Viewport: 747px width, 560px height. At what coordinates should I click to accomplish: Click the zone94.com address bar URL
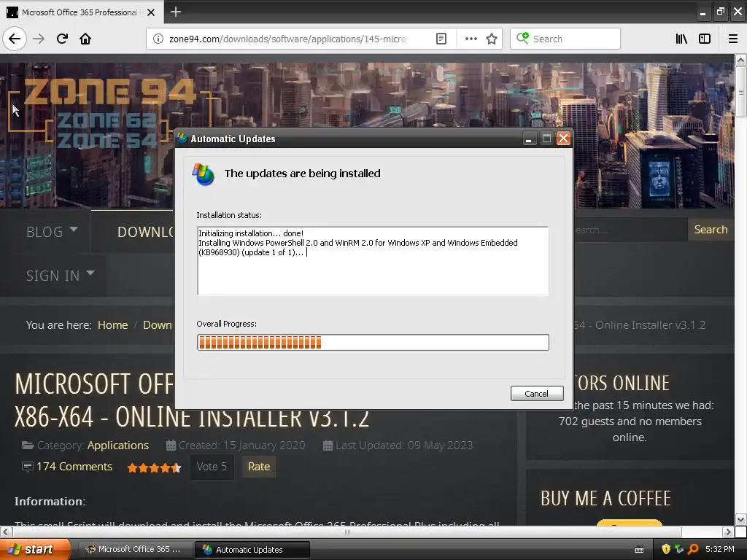(287, 39)
